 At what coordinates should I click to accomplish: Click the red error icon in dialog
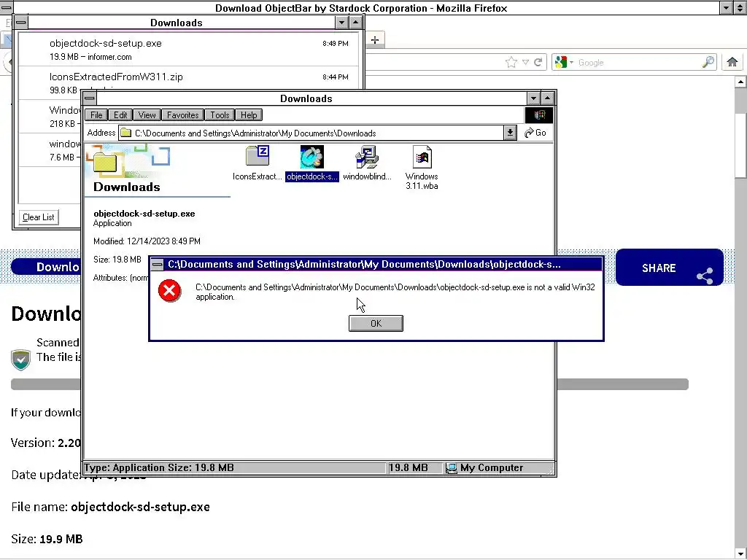[169, 291]
